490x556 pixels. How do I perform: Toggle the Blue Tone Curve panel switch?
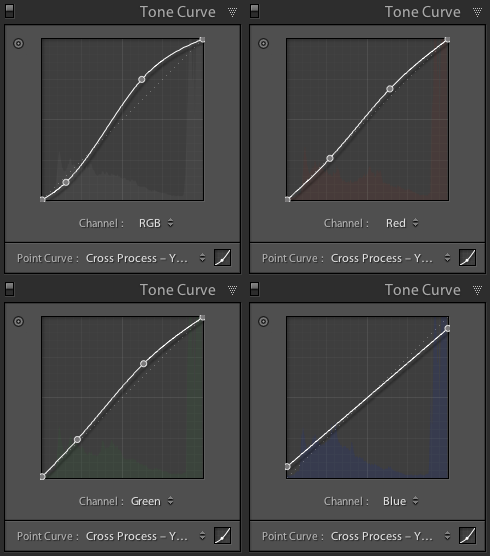click(255, 289)
